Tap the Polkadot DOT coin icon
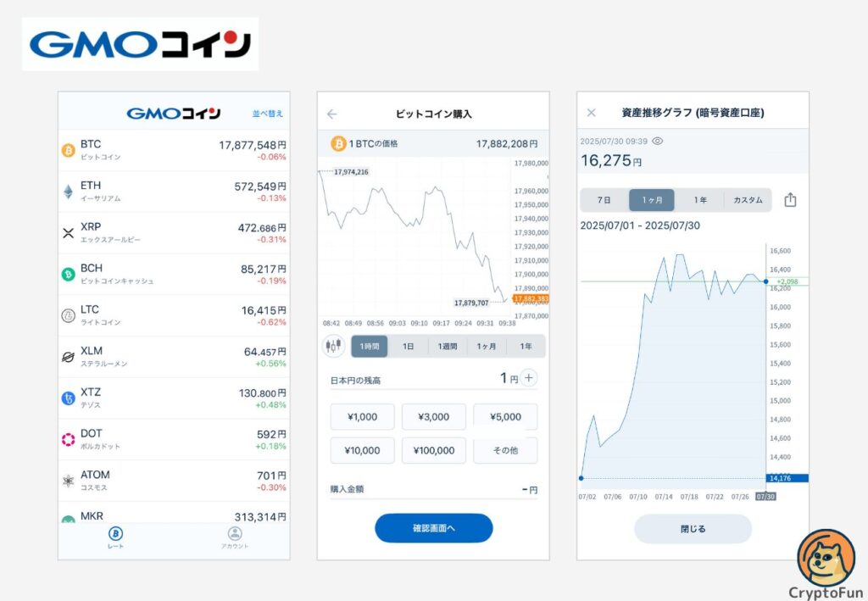The image size is (868, 601). (69, 439)
